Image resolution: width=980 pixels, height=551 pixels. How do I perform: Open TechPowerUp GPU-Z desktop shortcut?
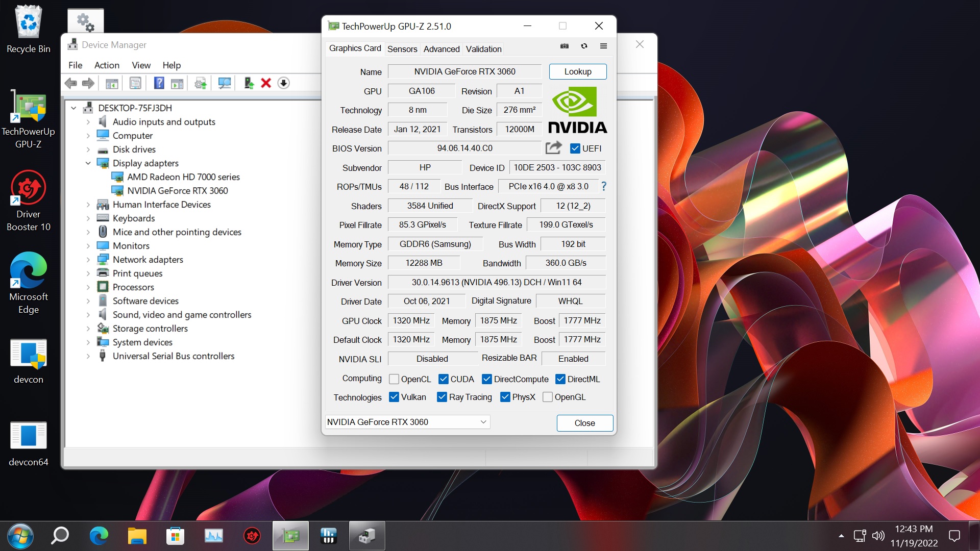(28, 120)
